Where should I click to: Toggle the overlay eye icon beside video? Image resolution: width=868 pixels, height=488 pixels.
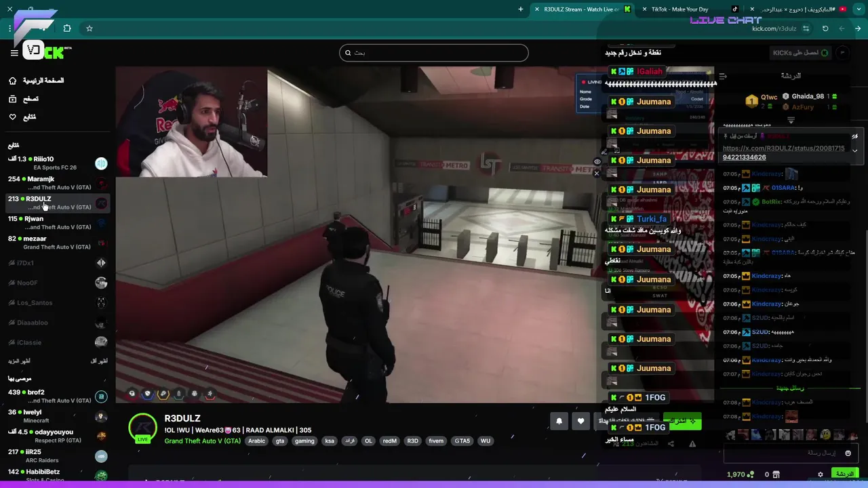point(597,161)
